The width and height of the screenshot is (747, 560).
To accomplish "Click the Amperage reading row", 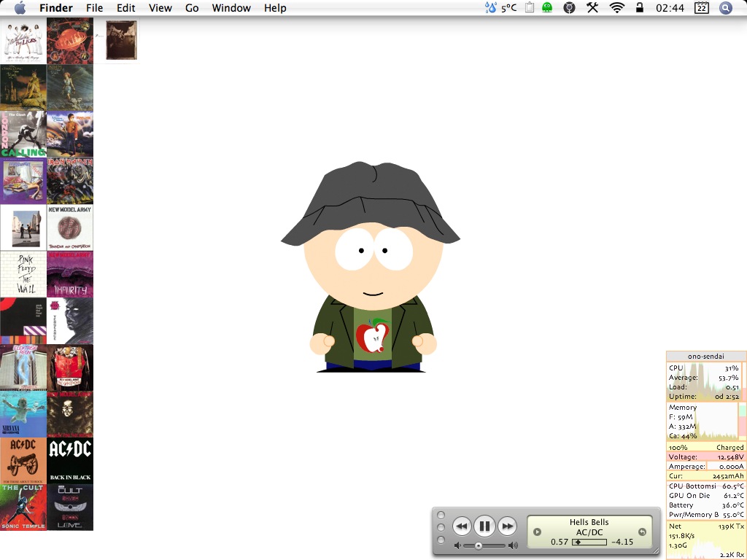I will pos(706,466).
